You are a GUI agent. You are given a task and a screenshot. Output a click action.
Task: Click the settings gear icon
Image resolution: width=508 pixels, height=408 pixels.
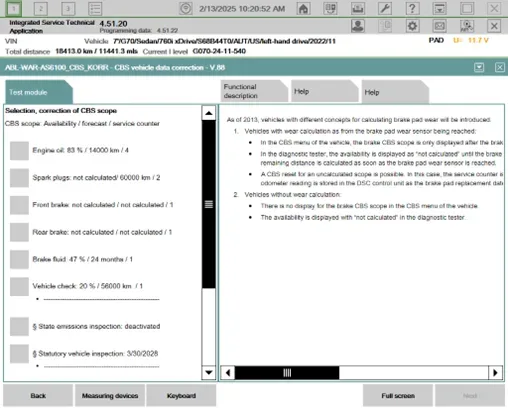coord(412,26)
